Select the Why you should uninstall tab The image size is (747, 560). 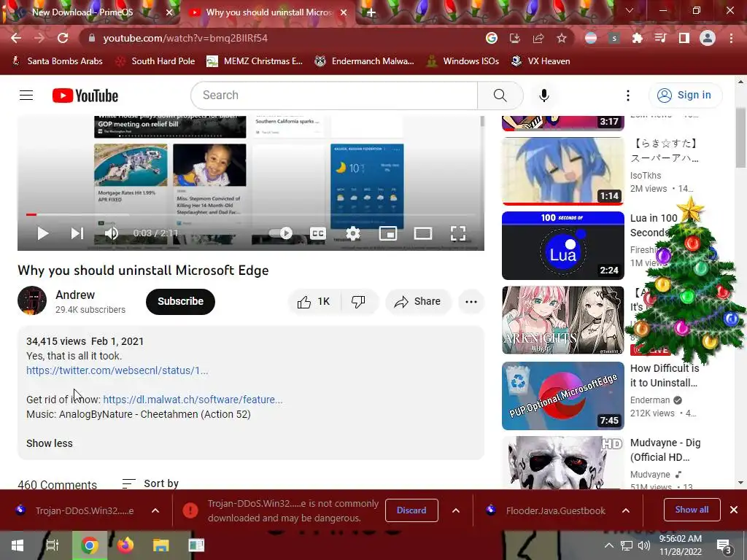[x=268, y=12]
